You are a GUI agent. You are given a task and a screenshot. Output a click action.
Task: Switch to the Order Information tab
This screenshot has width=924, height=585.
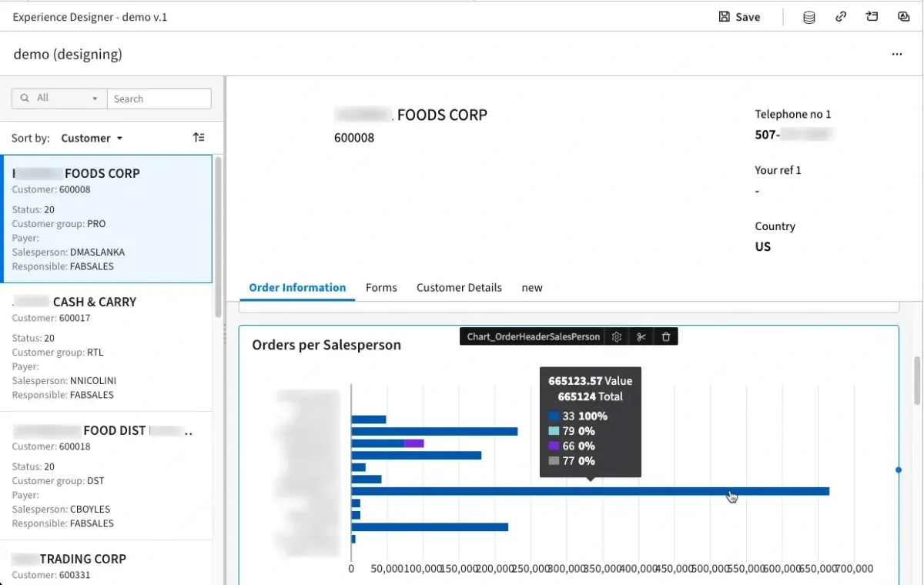click(x=297, y=288)
